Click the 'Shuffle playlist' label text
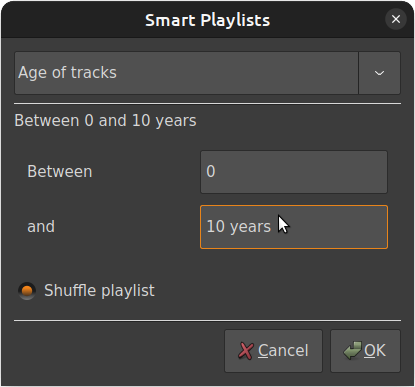Screen dimensions: 415x387 (x=99, y=291)
